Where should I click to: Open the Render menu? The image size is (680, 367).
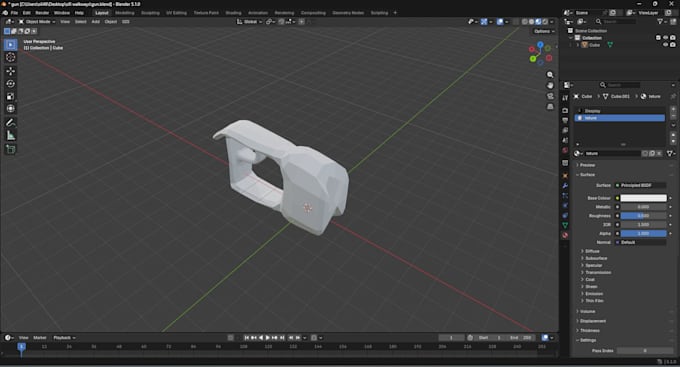[x=42, y=13]
